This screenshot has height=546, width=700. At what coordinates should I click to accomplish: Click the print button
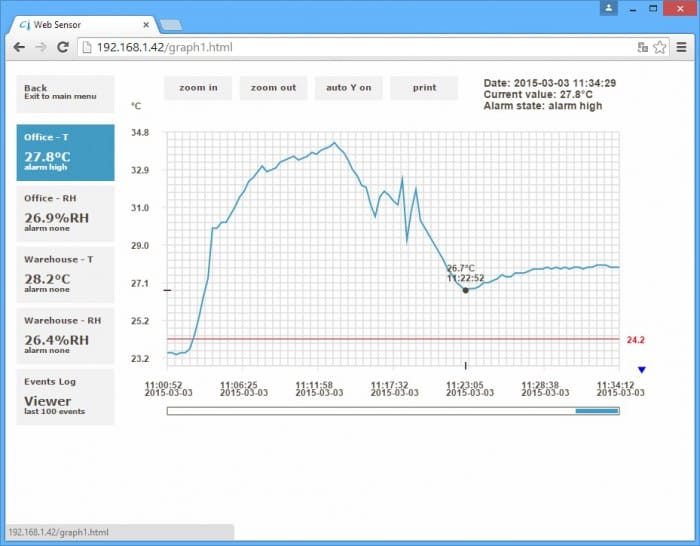(x=424, y=88)
